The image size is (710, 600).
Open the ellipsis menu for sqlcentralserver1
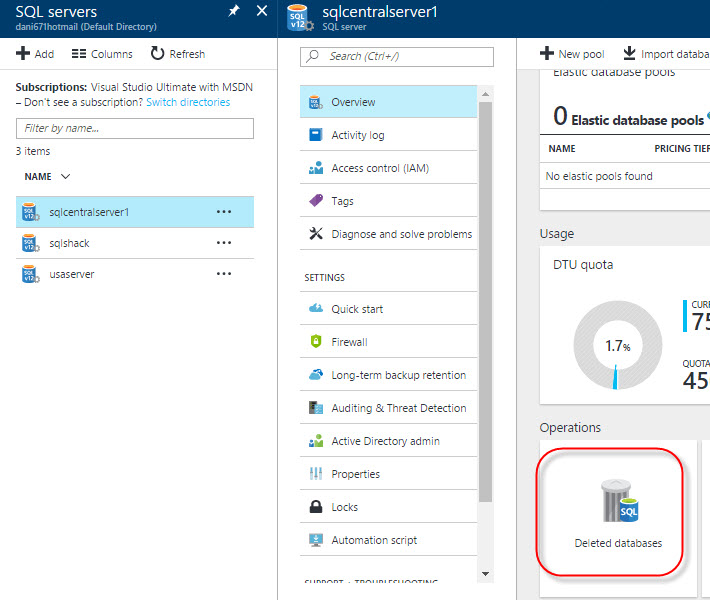[x=224, y=211]
